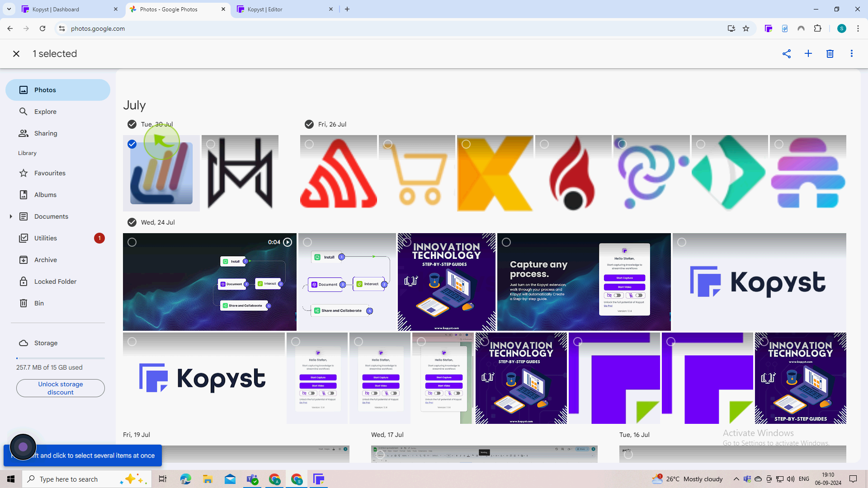Deselect the checked colorful bars logo photo
Image resolution: width=868 pixels, height=488 pixels.
point(132,144)
